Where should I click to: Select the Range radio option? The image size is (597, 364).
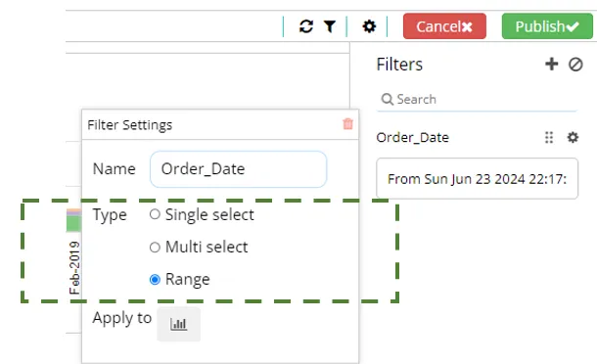pyautogui.click(x=155, y=280)
